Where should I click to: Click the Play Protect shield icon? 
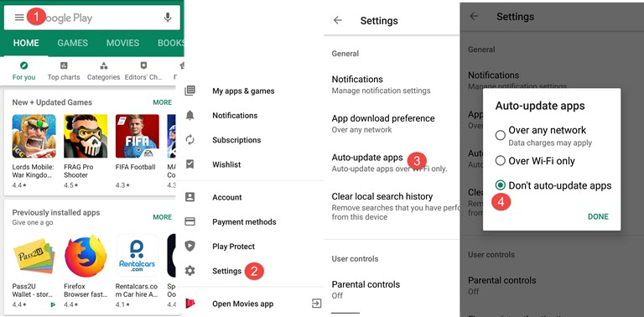click(190, 247)
